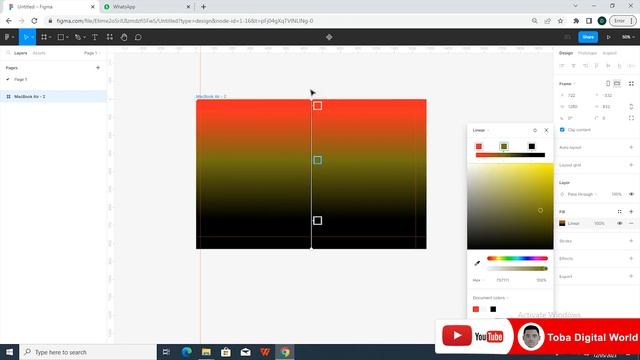Click the Share button
640x360 pixels.
click(x=588, y=37)
